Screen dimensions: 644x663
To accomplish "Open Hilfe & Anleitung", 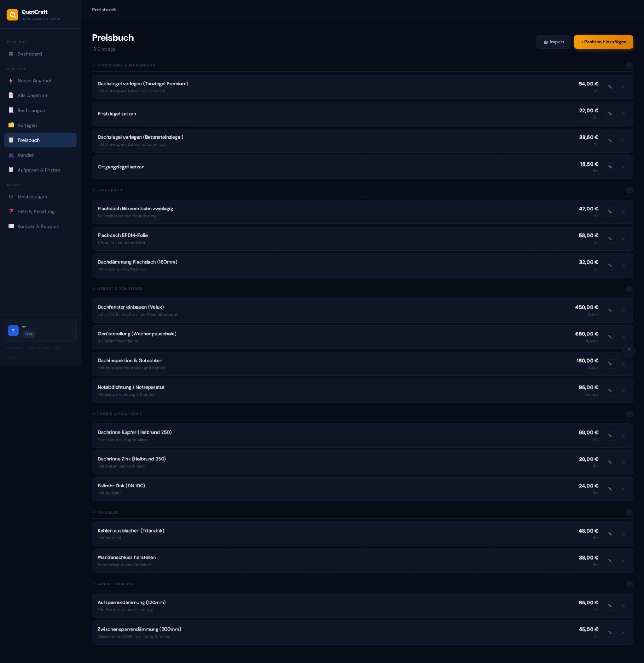I will click(x=40, y=212).
